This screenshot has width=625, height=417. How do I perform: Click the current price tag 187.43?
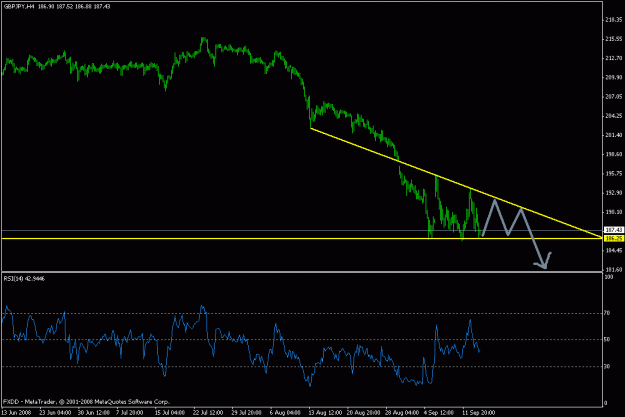(x=614, y=230)
